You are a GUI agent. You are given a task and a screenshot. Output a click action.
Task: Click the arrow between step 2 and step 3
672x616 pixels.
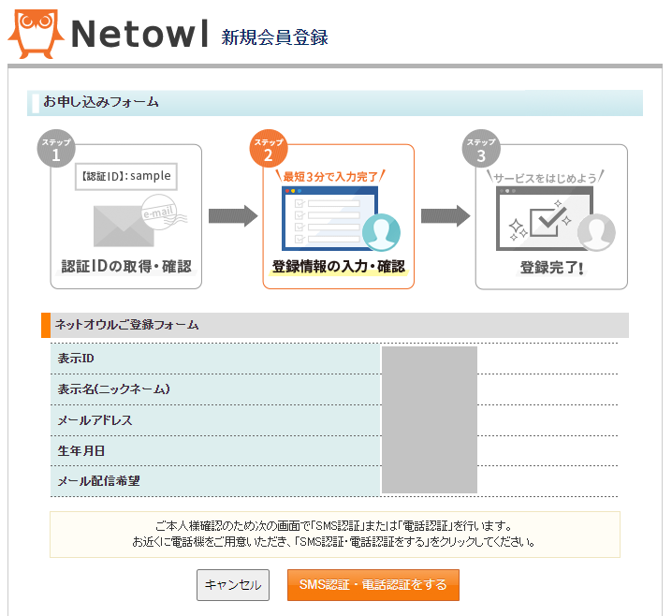click(x=446, y=216)
